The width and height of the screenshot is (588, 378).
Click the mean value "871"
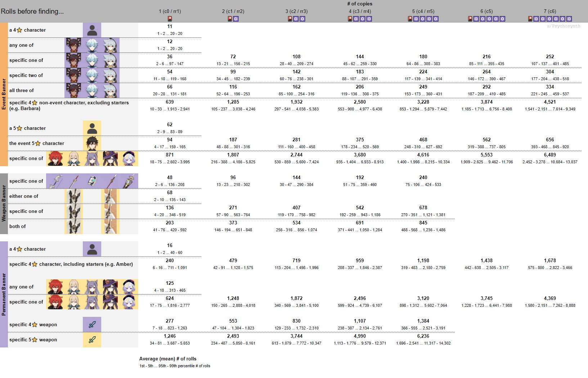170,155
